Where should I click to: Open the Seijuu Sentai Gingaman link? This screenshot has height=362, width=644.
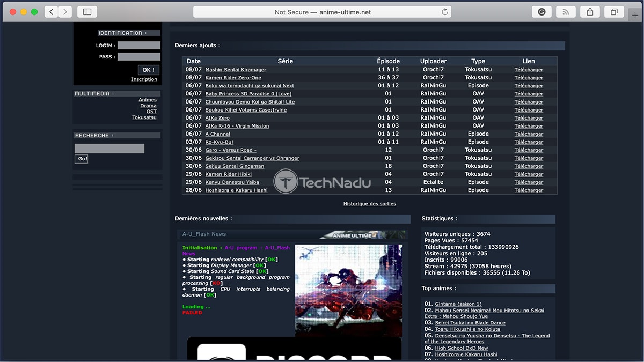click(x=235, y=166)
